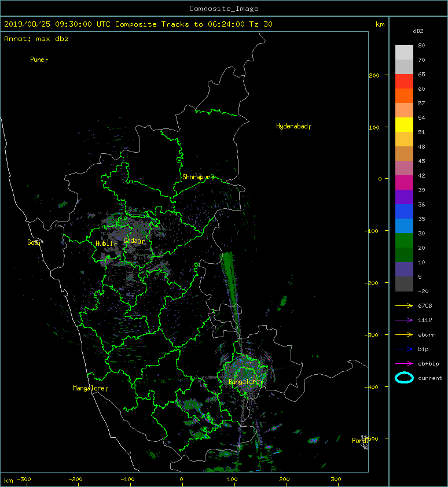Select the Pondi city label

click(361, 441)
